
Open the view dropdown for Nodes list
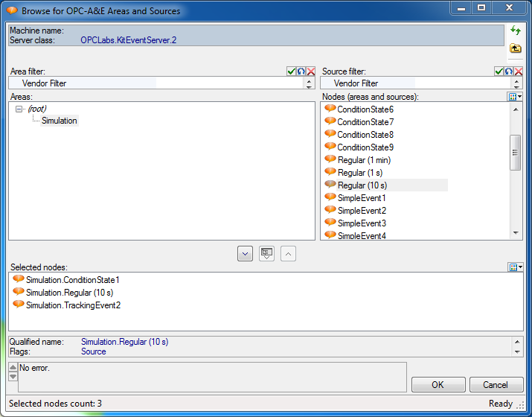tap(516, 97)
